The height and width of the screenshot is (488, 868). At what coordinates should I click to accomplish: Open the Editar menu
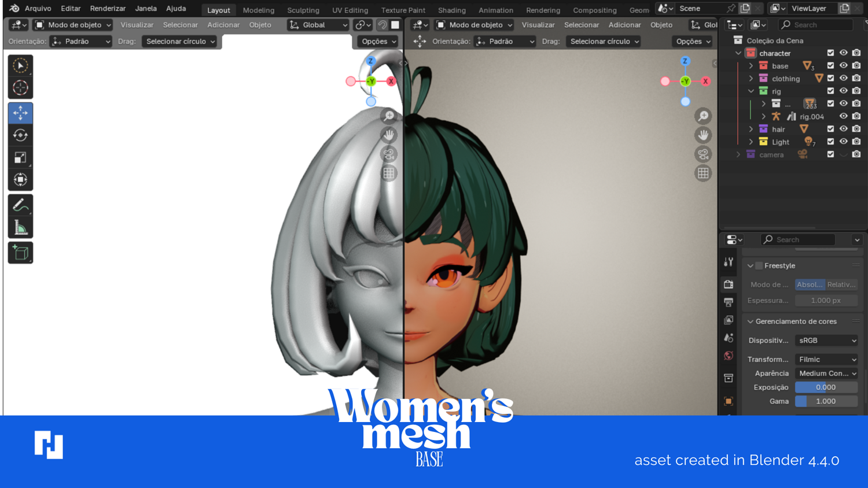point(71,9)
